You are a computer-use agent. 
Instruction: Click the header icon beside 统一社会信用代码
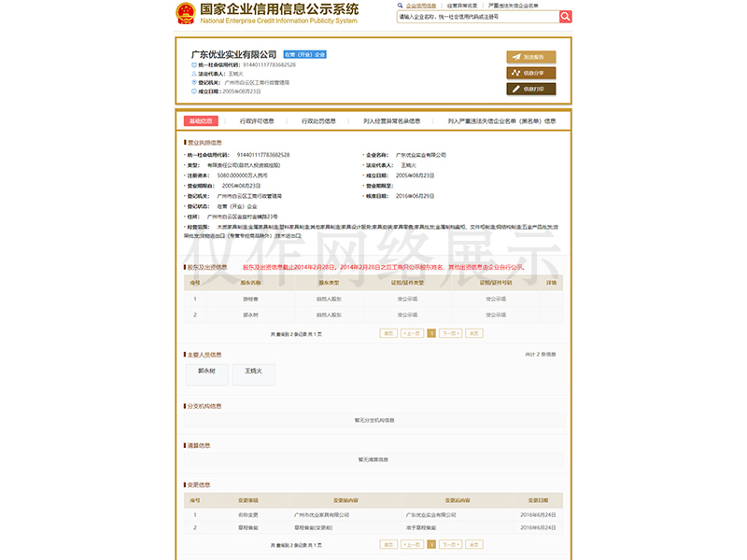[194, 64]
